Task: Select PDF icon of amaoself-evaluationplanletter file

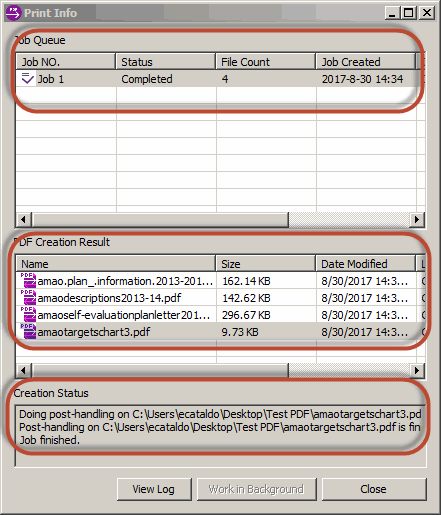Action: pyautogui.click(x=28, y=314)
